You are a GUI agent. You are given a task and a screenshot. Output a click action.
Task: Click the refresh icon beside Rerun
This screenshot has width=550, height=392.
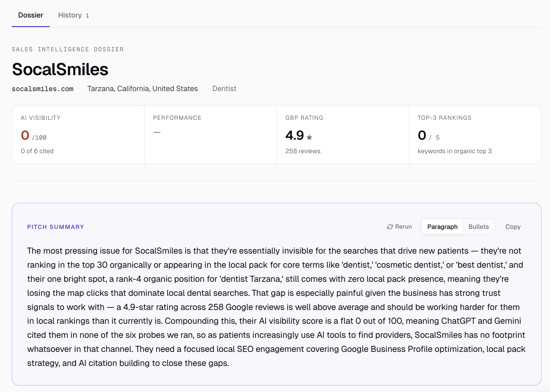click(x=390, y=227)
